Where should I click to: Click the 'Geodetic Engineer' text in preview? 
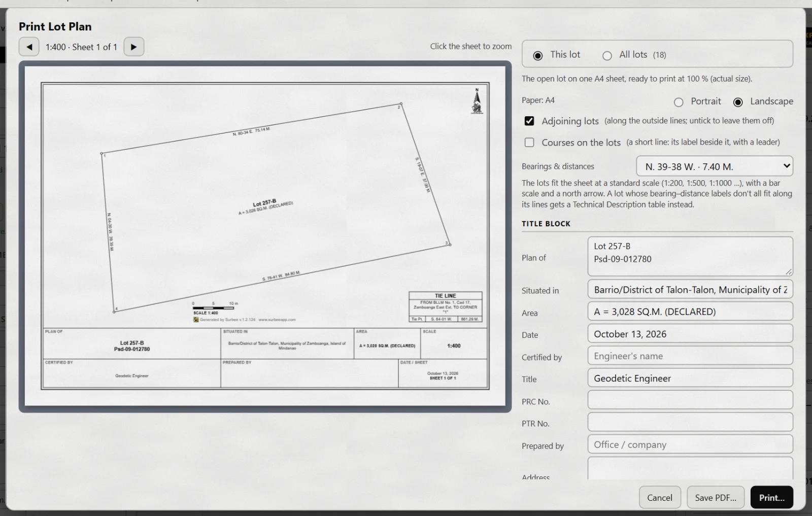132,376
